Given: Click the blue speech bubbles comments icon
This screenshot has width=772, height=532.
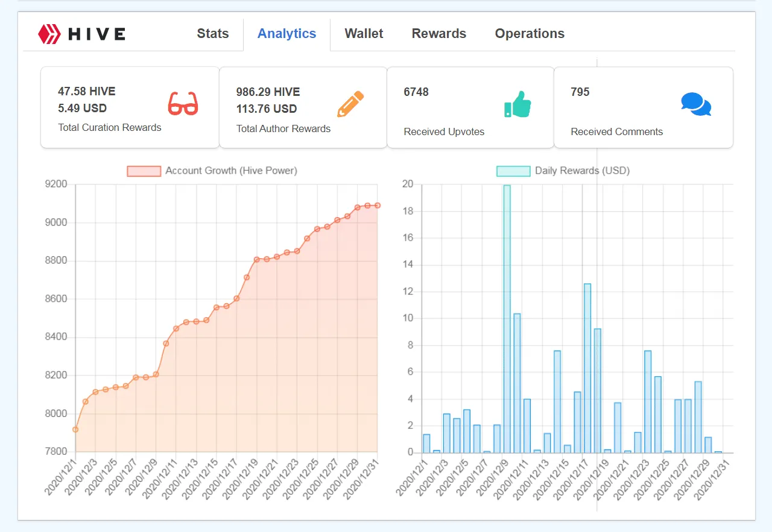Looking at the screenshot, I should [x=696, y=104].
